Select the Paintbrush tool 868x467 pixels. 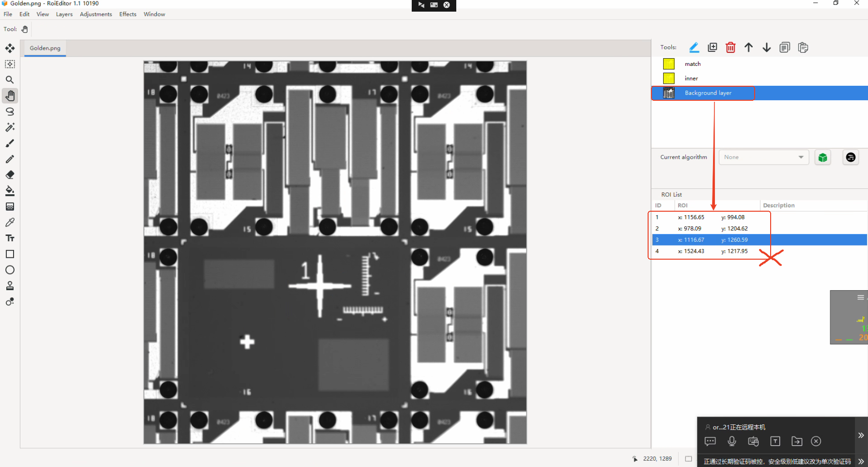point(10,143)
